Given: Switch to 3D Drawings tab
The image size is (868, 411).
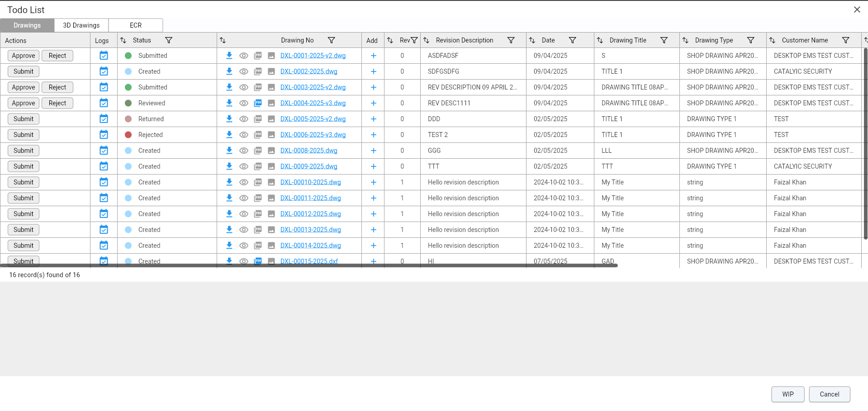Looking at the screenshot, I should coord(81,25).
